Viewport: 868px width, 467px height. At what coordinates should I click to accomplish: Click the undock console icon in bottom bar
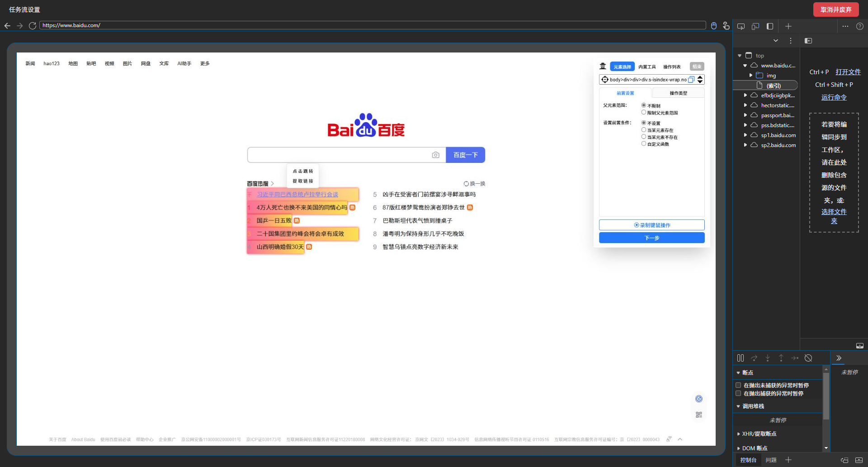point(844,460)
